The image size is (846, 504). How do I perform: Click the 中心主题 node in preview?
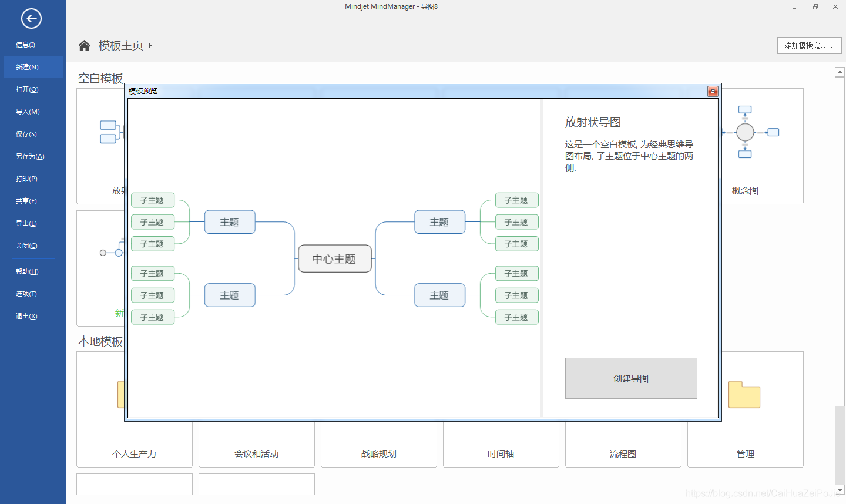(x=334, y=258)
